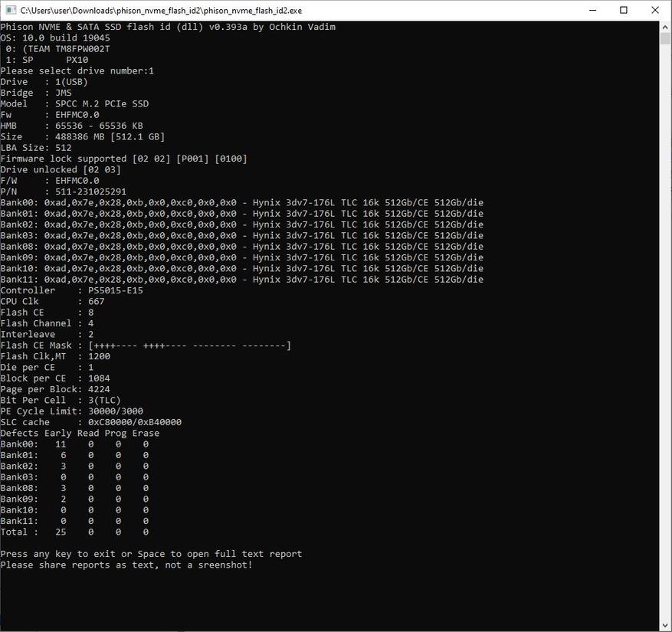Click the 'LBA Size: 512' line

[x=36, y=148]
